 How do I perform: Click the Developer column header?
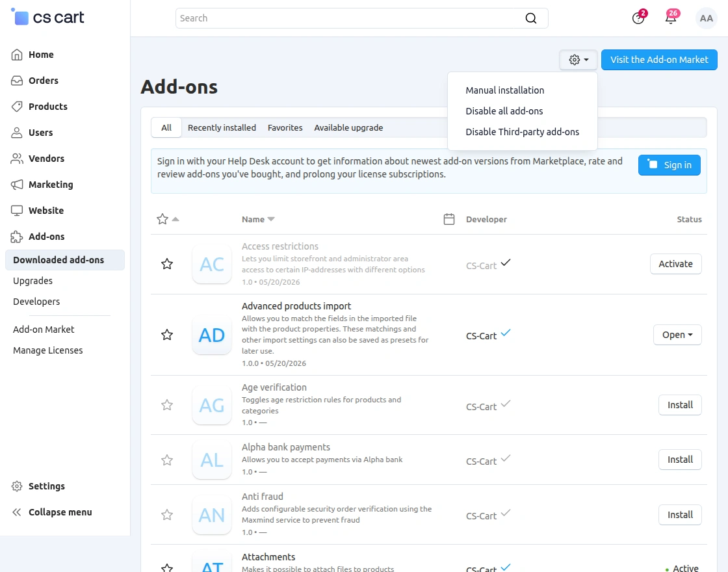point(486,219)
